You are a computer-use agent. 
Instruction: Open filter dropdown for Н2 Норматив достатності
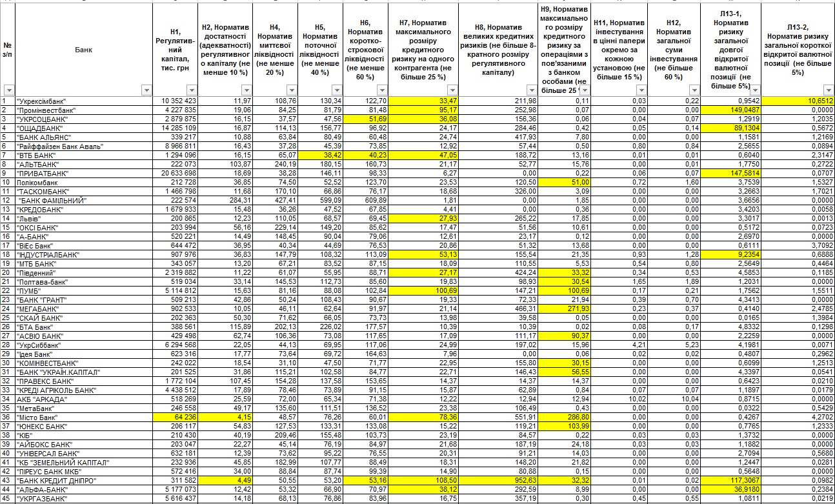pyautogui.click(x=246, y=90)
